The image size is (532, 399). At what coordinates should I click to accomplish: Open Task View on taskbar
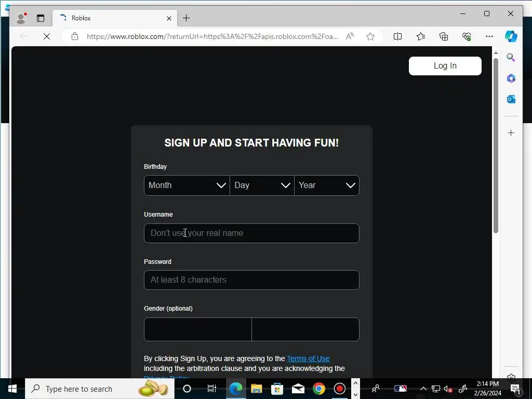(x=212, y=389)
